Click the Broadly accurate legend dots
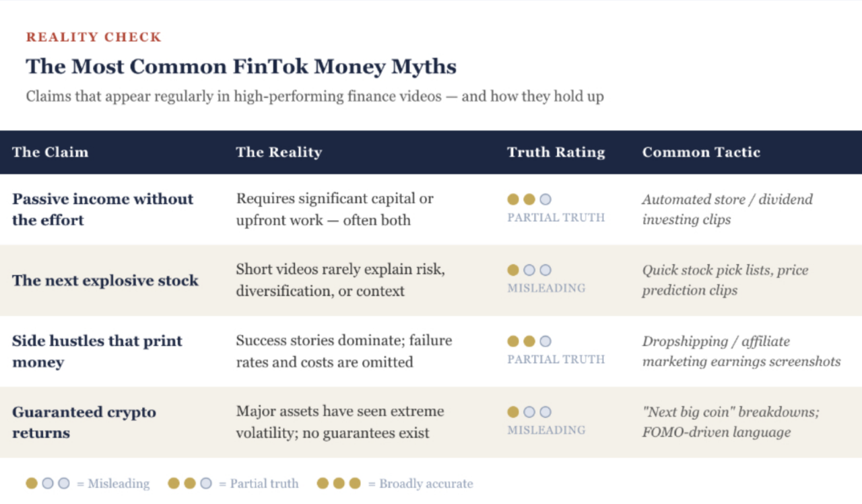The height and width of the screenshot is (504, 862). pyautogui.click(x=339, y=483)
